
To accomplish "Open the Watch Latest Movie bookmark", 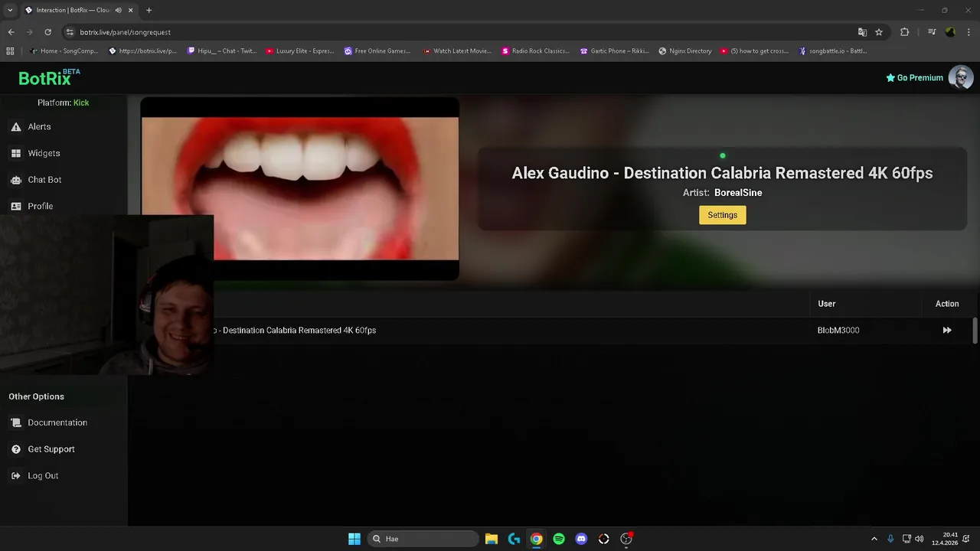I will (457, 51).
